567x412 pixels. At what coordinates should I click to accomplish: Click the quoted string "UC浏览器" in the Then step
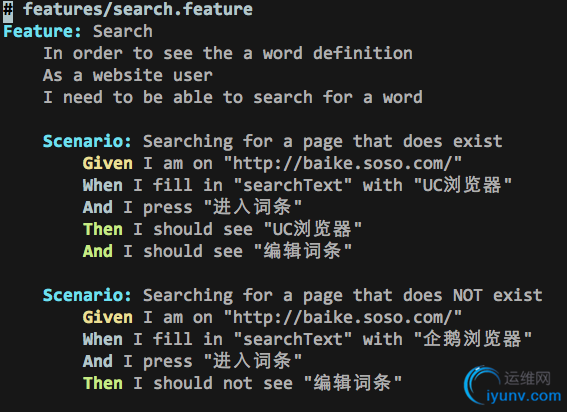(313, 229)
